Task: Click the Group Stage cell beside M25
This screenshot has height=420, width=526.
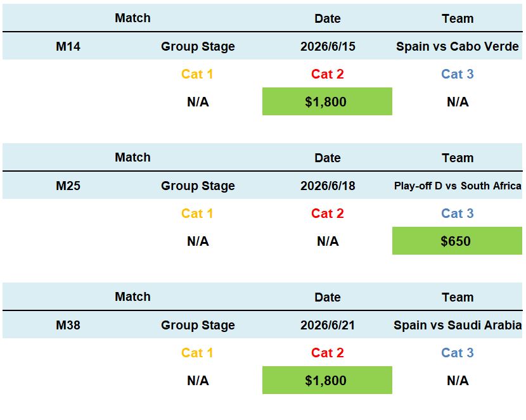Action: click(x=198, y=186)
